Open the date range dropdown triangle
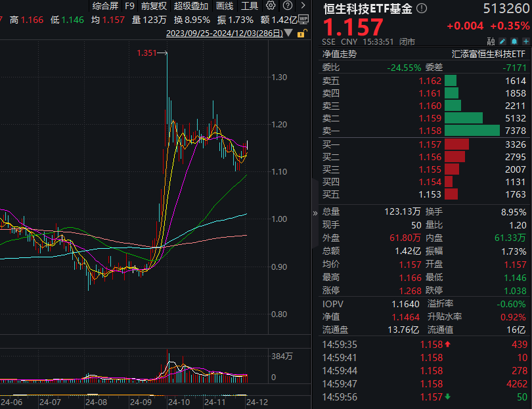This screenshot has height=409, width=532. coord(288,32)
